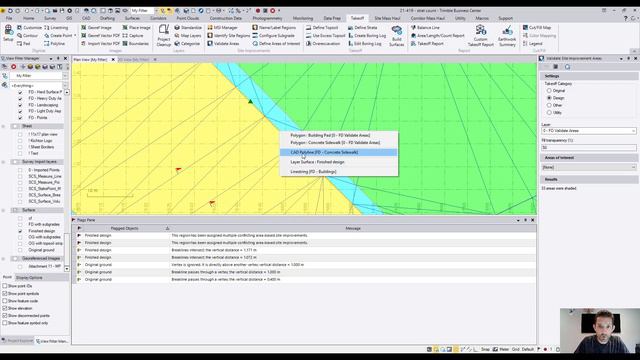
Task: Switch to the Site Mass Haul tab
Action: point(387,18)
